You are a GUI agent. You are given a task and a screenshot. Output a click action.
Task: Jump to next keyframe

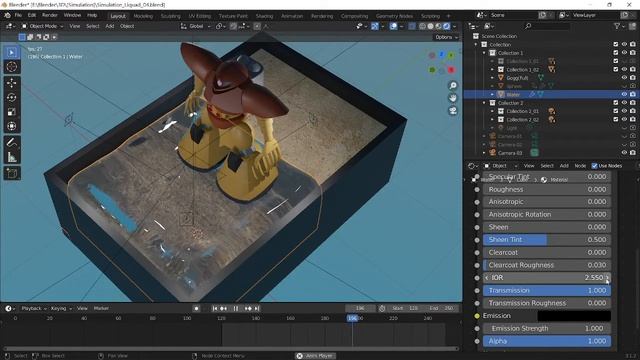click(x=248, y=309)
